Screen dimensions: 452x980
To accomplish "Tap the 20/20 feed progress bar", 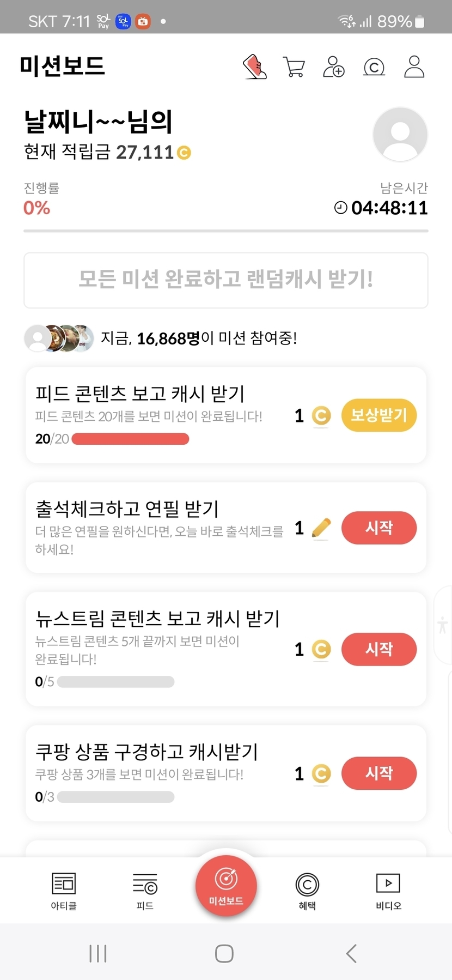I will (130, 439).
